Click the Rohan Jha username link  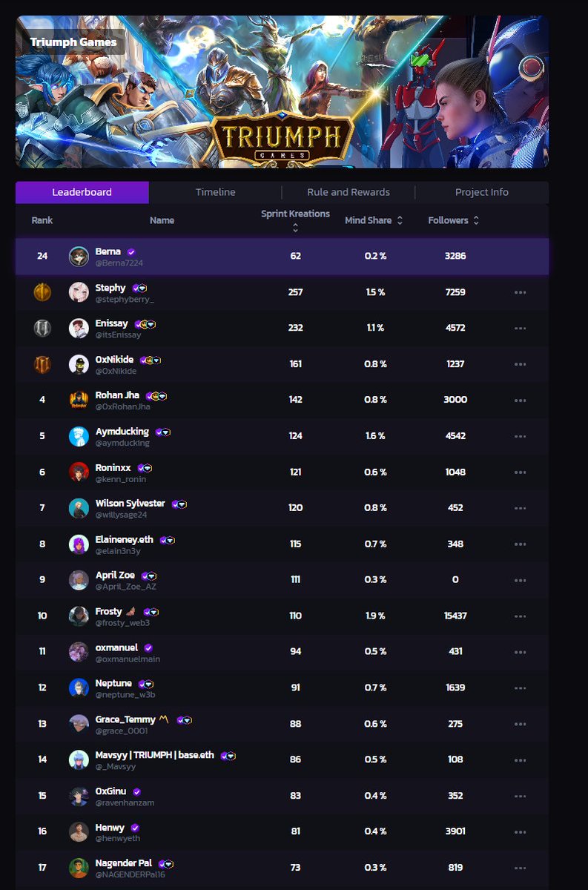click(117, 395)
